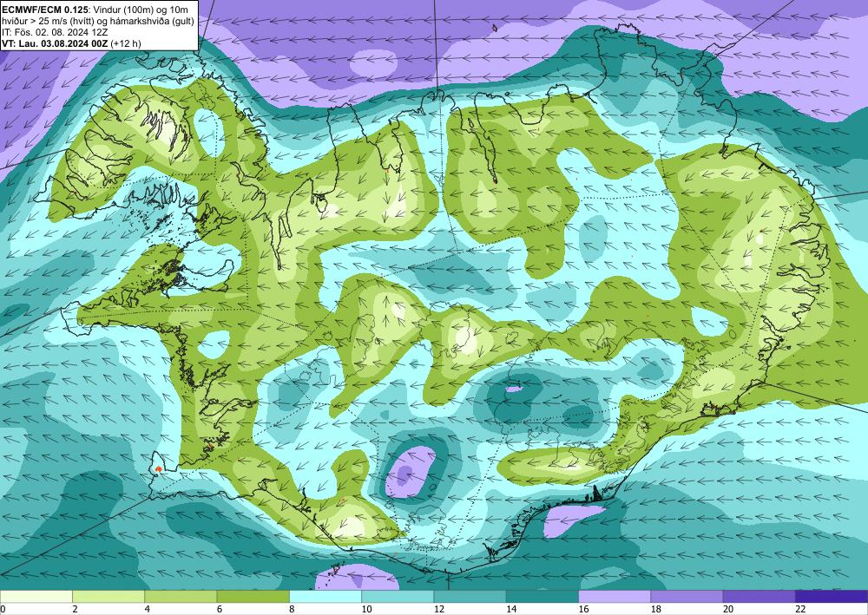Click the dark indigo swatch above 22 m/s
This screenshot has height=615, width=868.
click(x=832, y=597)
